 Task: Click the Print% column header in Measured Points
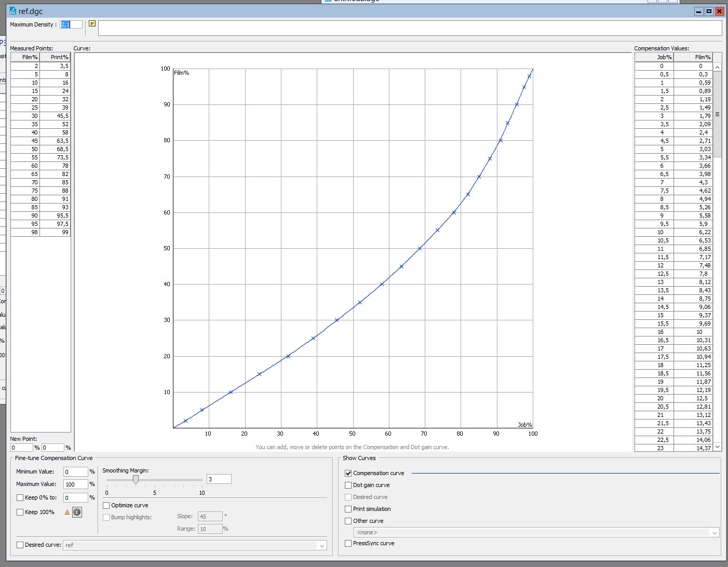[55, 57]
